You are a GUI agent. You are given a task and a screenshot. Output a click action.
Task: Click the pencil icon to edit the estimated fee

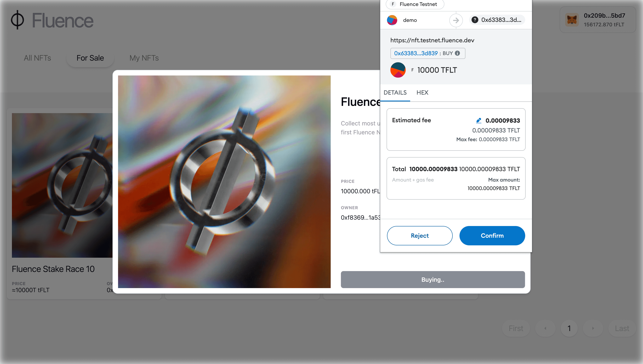tap(479, 120)
